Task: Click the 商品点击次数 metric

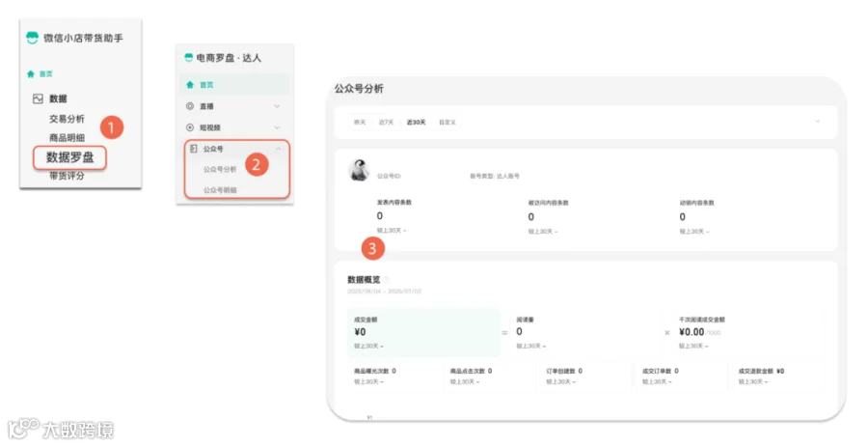Action: (x=471, y=376)
